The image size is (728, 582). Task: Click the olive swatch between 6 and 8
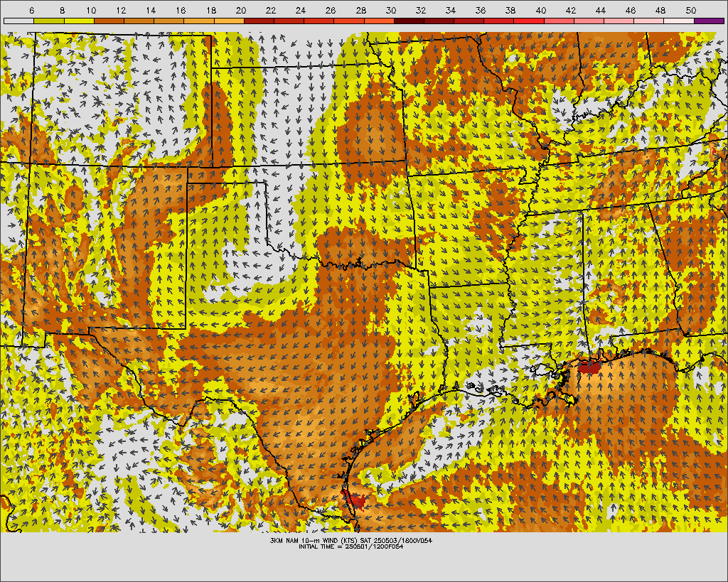coord(49,21)
